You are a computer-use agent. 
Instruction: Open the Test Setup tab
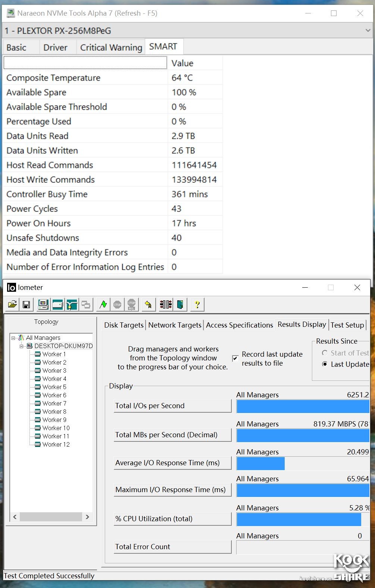[347, 325]
